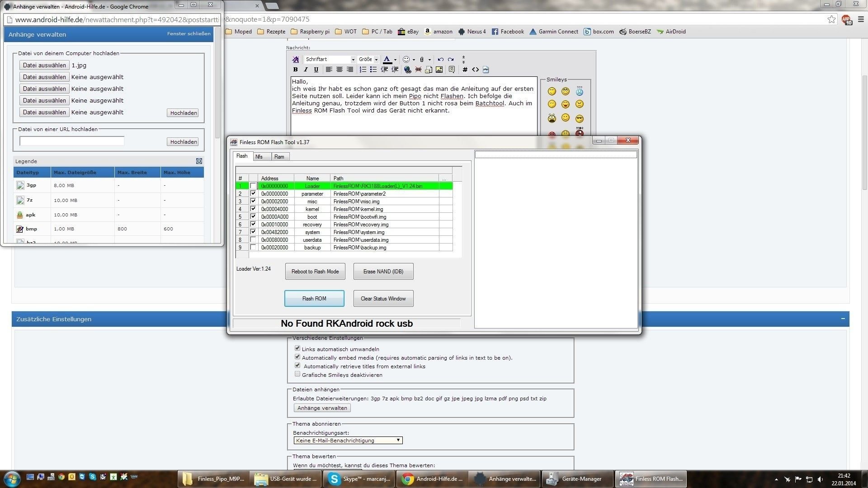Remove link using unlink icon
Viewport: 868px width, 488px height.
click(418, 70)
